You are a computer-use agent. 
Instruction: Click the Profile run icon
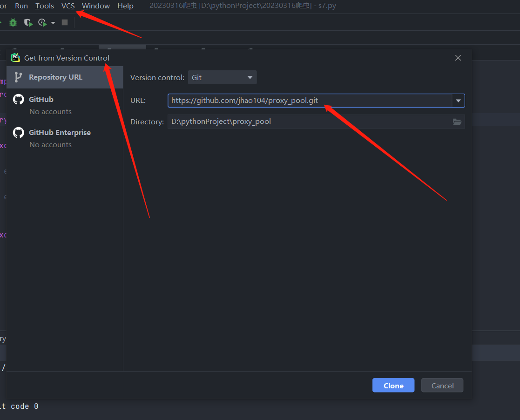pos(42,22)
